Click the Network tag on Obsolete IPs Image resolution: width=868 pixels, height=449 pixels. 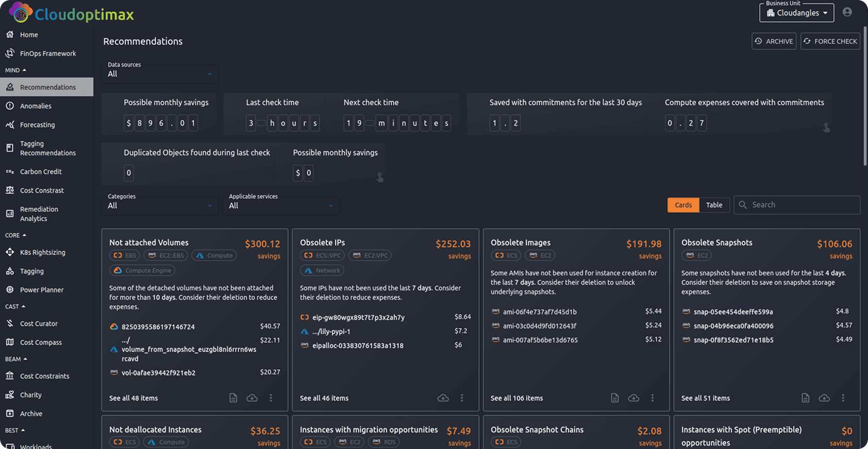pos(322,270)
